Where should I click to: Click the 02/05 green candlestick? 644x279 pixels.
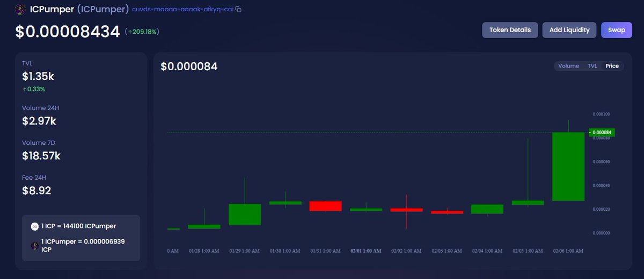[528, 203]
